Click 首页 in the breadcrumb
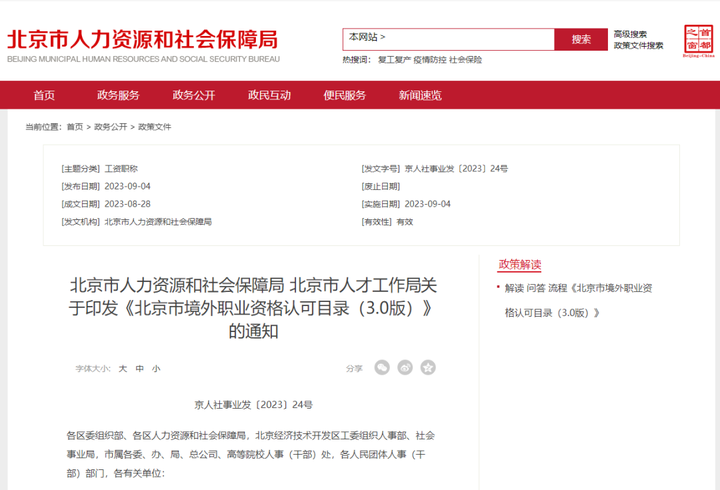This screenshot has width=720, height=490. tap(75, 127)
